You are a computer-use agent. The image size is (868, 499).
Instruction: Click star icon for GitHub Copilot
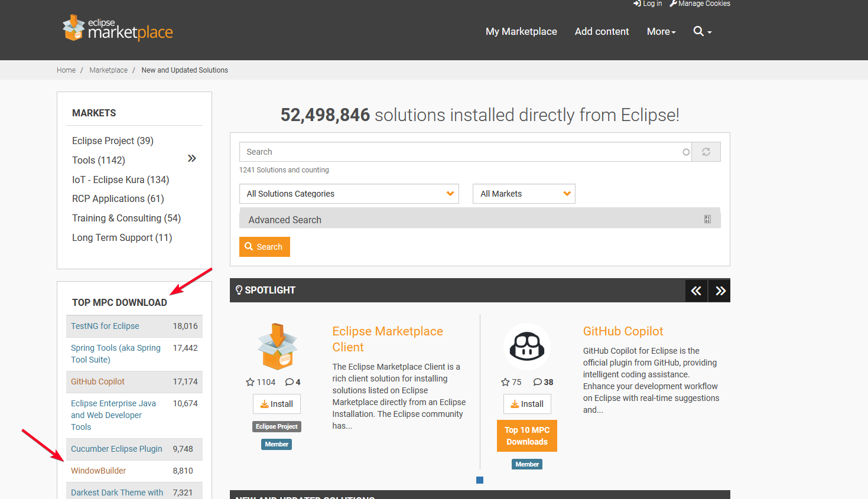point(505,382)
